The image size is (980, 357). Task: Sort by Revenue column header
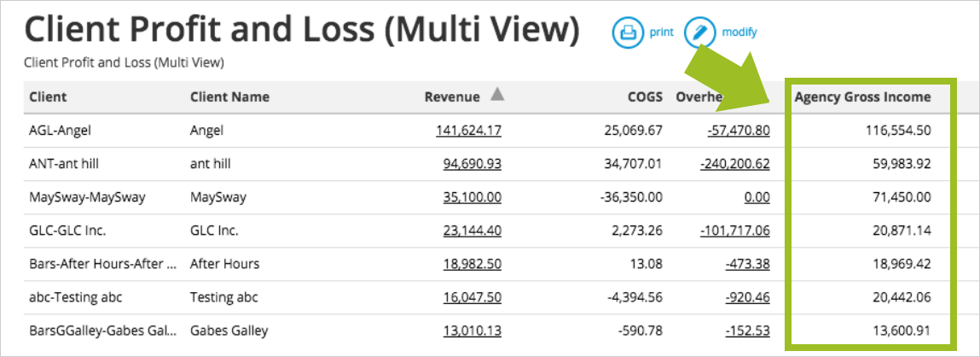point(452,97)
